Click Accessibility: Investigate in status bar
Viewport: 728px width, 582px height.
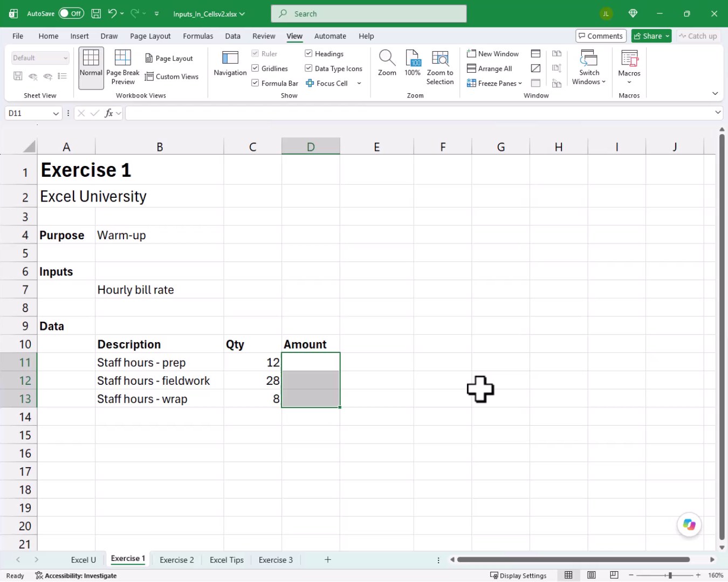click(x=76, y=576)
